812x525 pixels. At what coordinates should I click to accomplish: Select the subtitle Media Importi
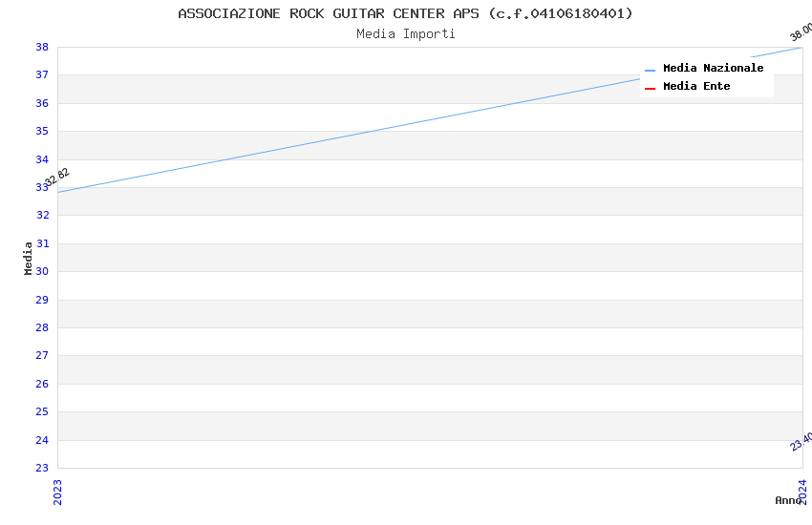(406, 34)
